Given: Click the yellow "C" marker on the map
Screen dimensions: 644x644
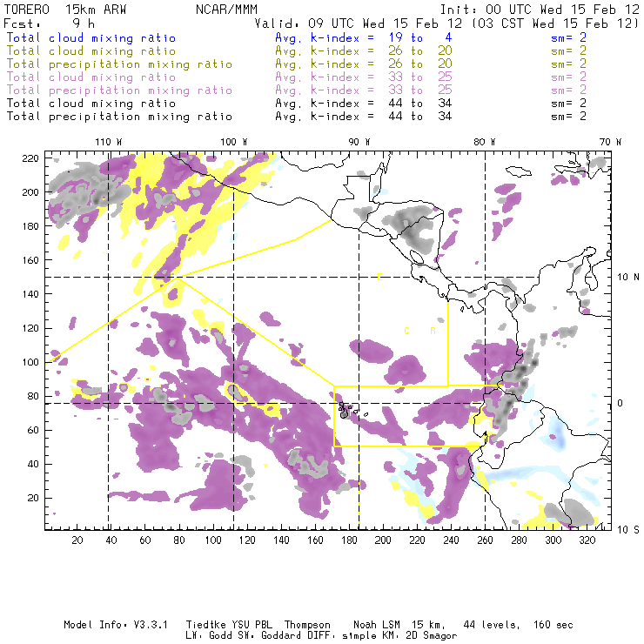Looking at the screenshot, I should point(406,331).
